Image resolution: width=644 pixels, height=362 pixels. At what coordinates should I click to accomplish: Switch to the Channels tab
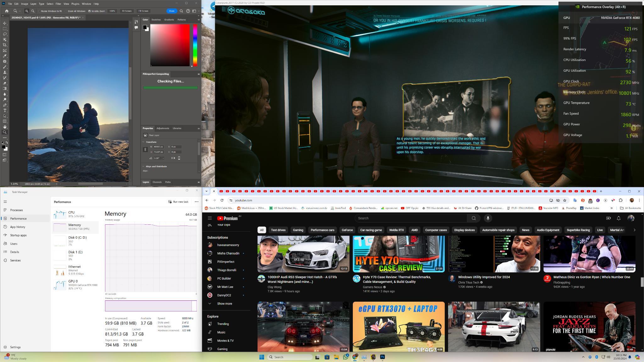pos(157,182)
